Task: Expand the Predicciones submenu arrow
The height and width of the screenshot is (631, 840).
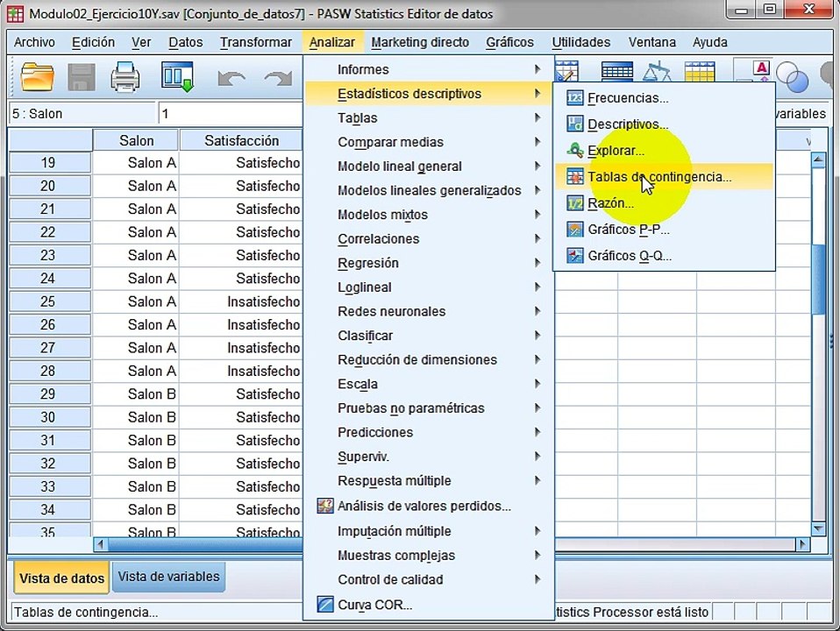Action: click(x=537, y=432)
